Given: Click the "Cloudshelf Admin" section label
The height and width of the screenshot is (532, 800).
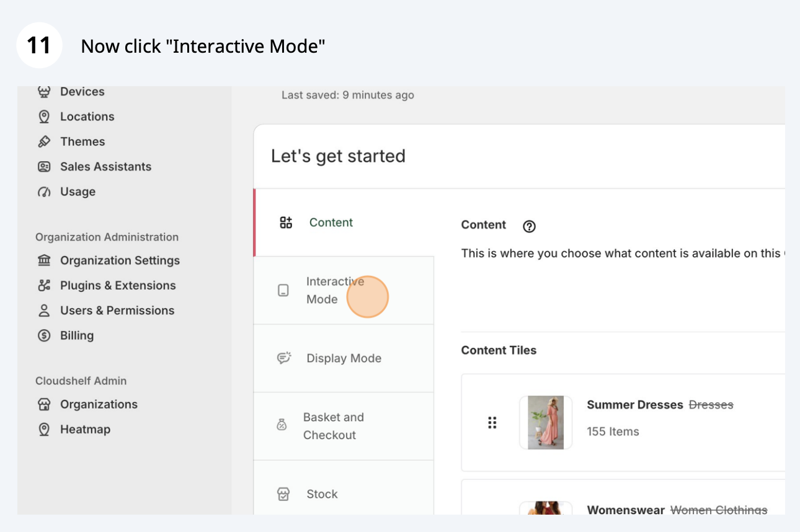Looking at the screenshot, I should coord(81,381).
